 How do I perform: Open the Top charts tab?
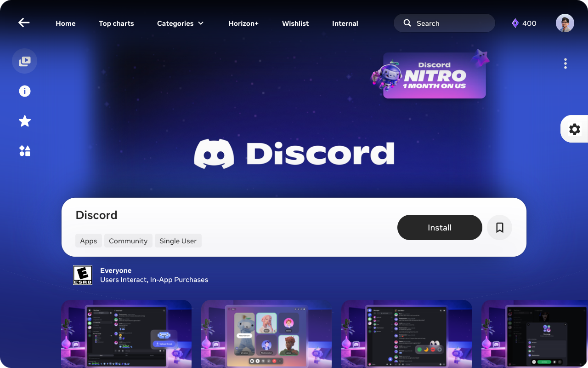[x=116, y=23]
